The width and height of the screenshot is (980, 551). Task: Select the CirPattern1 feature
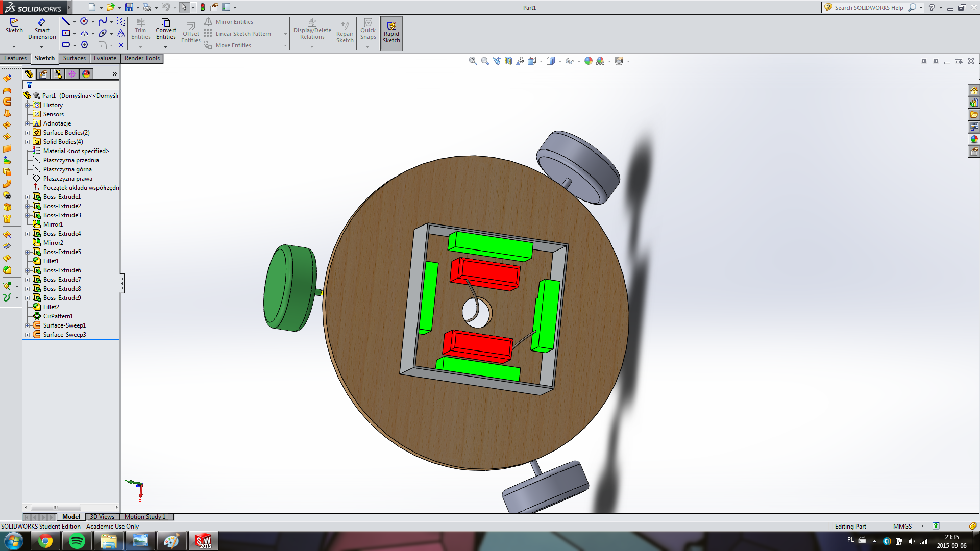pos(58,316)
